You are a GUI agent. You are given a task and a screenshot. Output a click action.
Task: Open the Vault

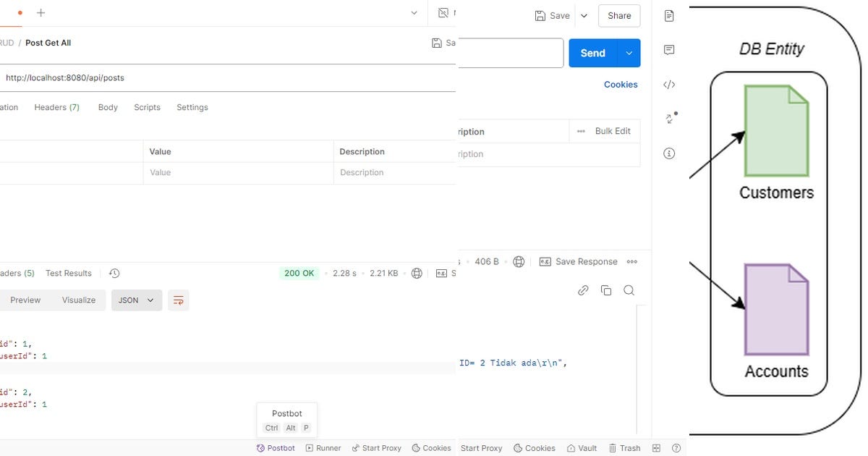tap(582, 447)
